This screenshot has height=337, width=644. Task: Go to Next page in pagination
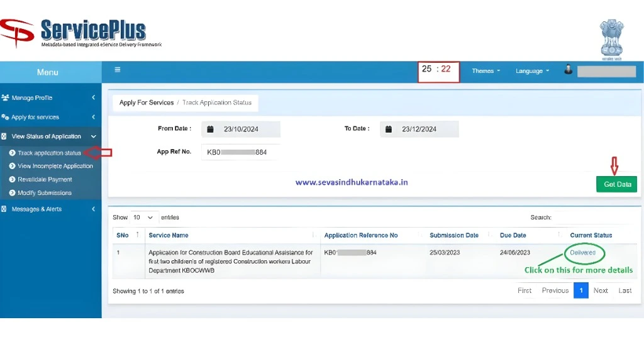tap(601, 290)
